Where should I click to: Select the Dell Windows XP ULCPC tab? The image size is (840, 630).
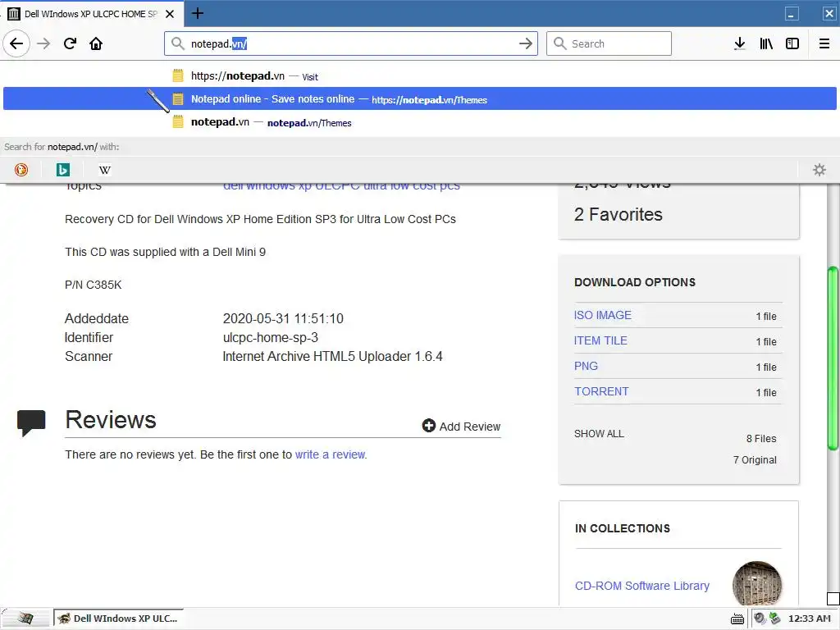point(92,14)
